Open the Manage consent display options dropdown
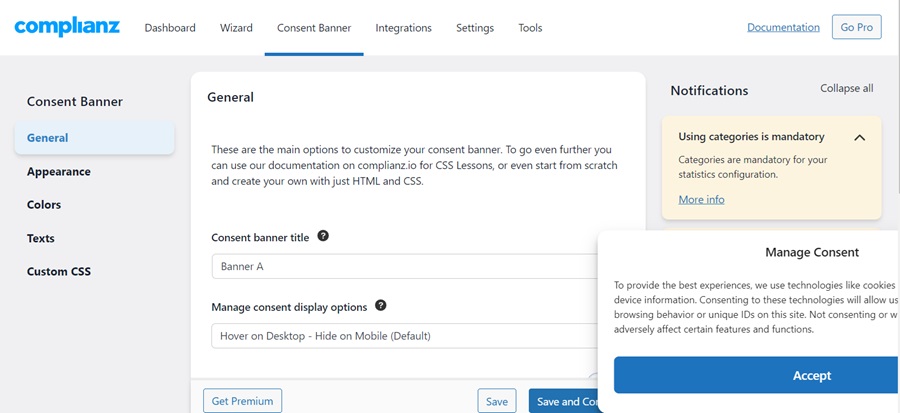This screenshot has width=900, height=413. pos(405,336)
